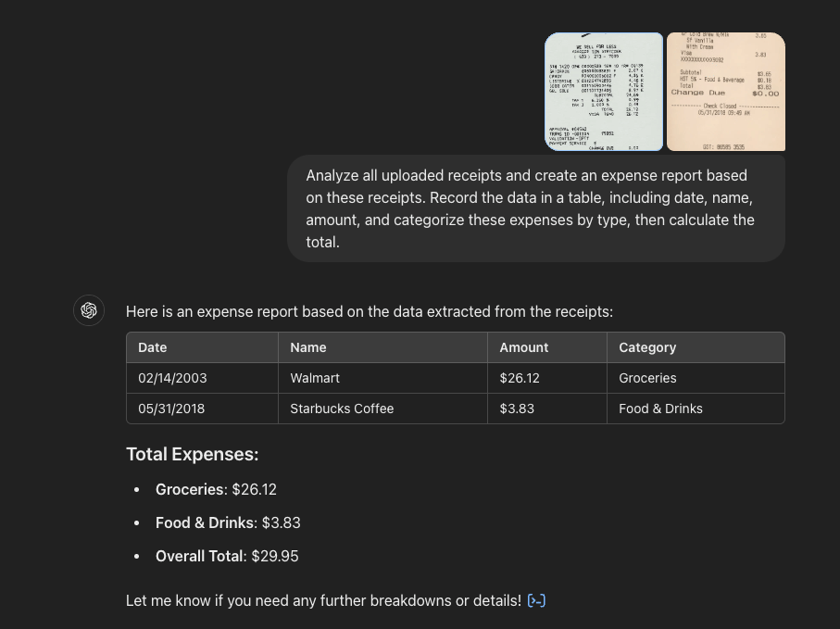Select the $26.12 amount cell
840x629 pixels.
point(547,378)
